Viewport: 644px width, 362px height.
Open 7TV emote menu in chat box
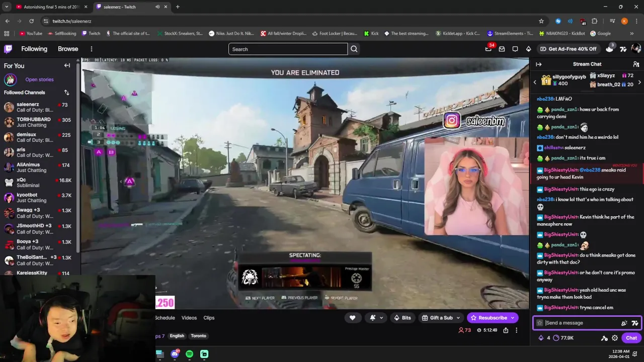(x=634, y=323)
